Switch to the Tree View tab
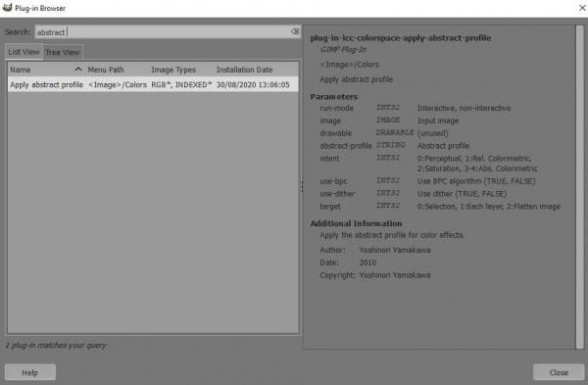The height and width of the screenshot is (385, 588). [x=63, y=52]
